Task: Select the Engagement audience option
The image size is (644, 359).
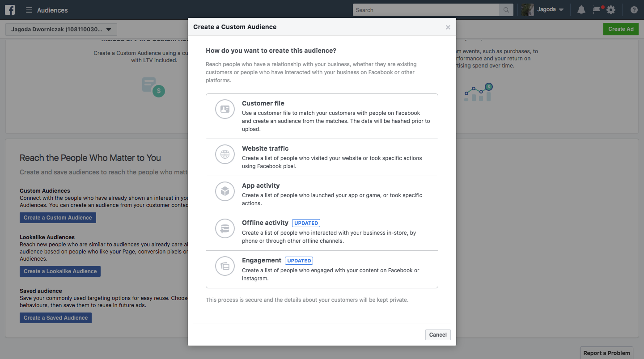Action: 322,269
